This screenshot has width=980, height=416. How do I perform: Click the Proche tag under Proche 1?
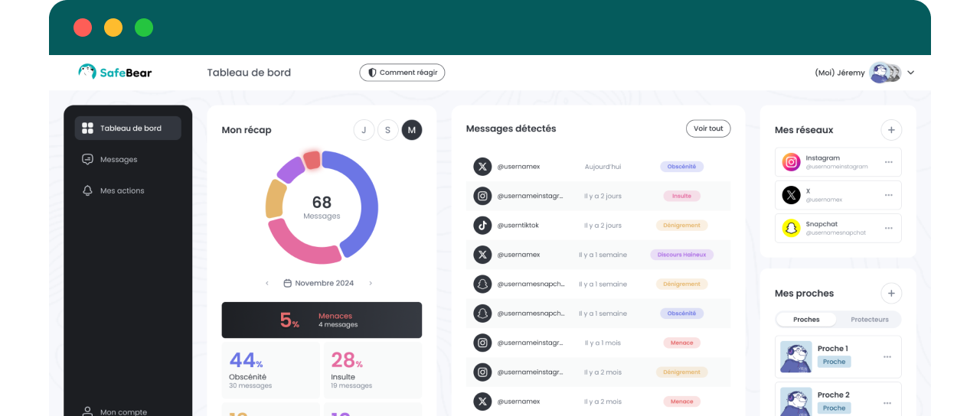[834, 362]
